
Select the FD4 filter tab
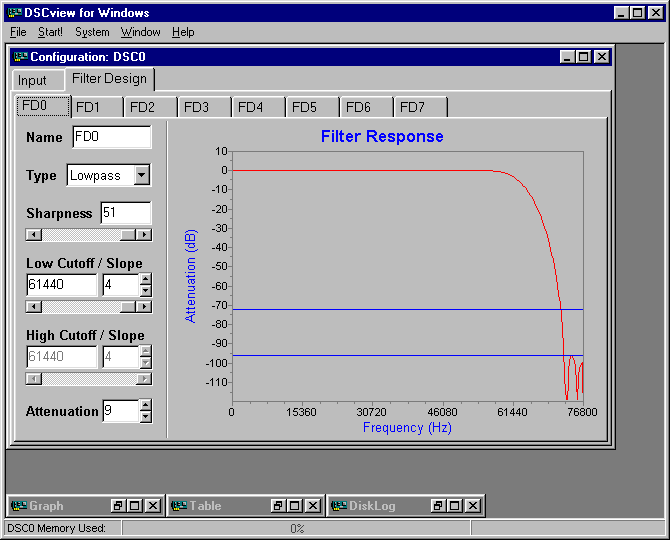[259, 107]
